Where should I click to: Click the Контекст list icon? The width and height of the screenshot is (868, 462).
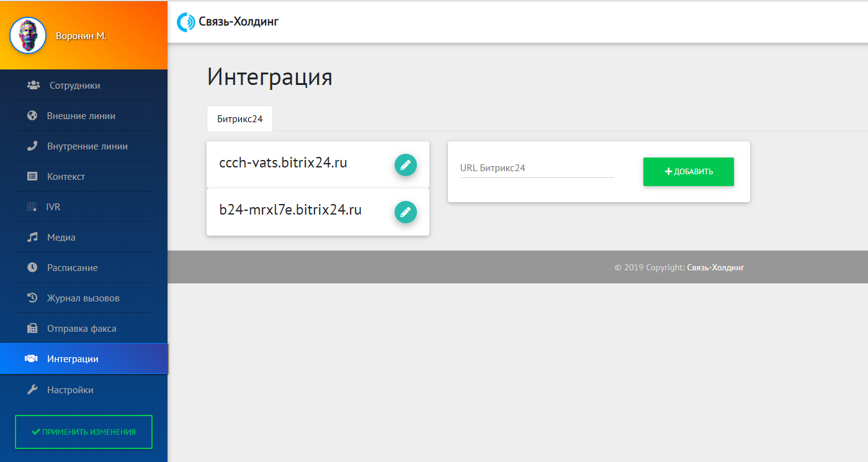(x=33, y=177)
